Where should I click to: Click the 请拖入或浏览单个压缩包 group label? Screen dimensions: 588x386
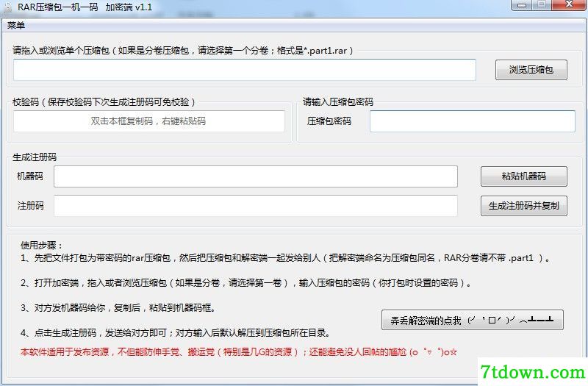(182, 51)
